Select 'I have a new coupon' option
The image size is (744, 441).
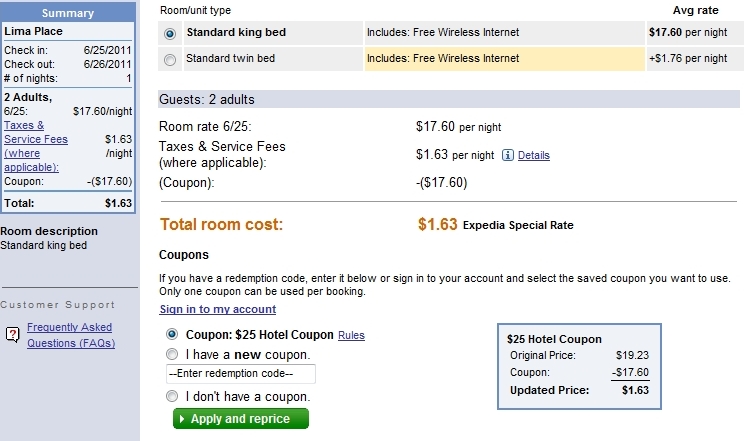[x=172, y=354]
